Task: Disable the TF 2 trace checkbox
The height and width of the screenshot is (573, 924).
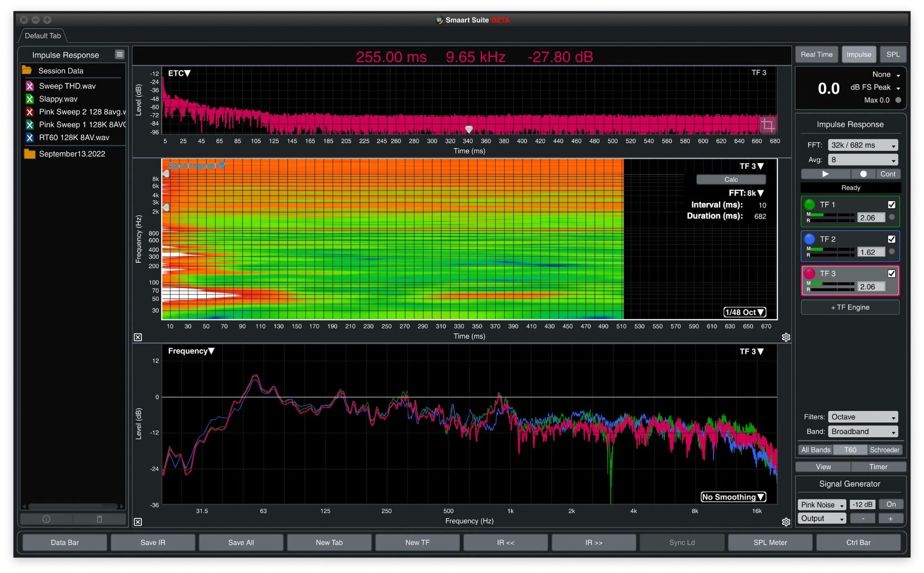Action: click(x=892, y=239)
